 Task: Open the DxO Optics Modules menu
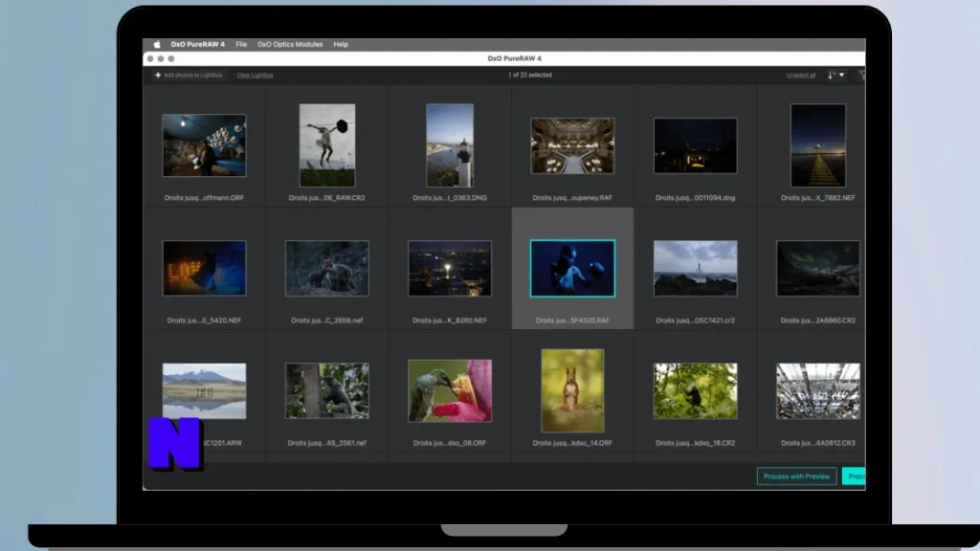tap(290, 44)
